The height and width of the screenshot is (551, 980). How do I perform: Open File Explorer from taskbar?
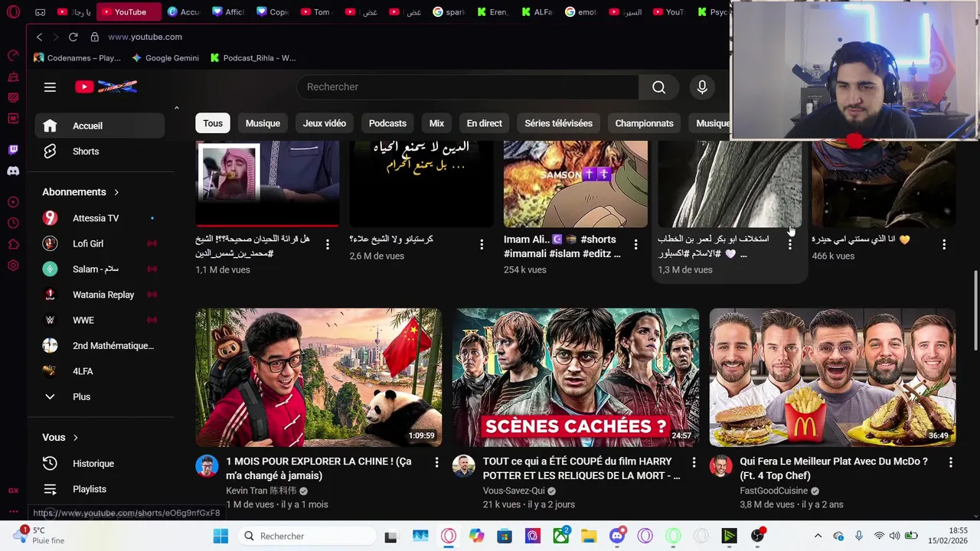click(589, 536)
